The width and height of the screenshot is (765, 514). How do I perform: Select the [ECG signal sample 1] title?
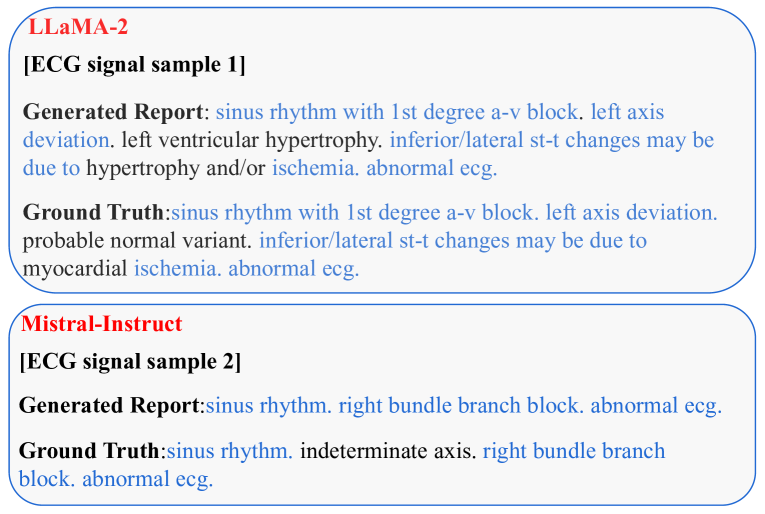[134, 67]
